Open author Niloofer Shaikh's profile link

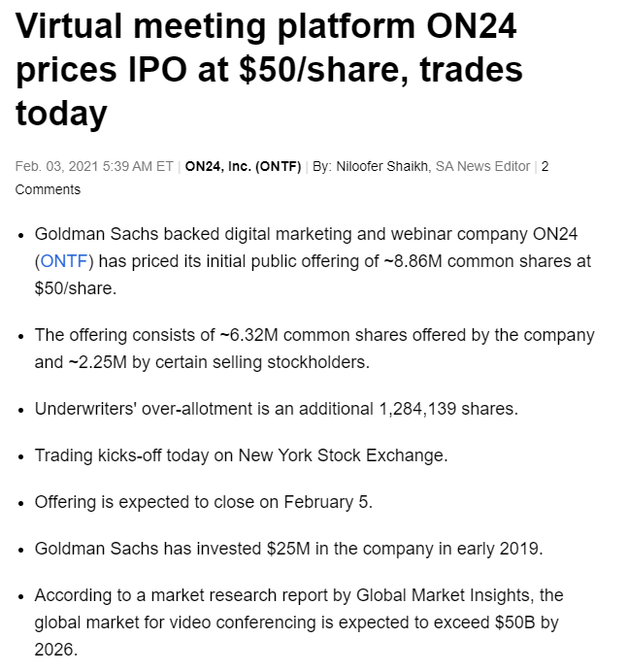pos(381,166)
